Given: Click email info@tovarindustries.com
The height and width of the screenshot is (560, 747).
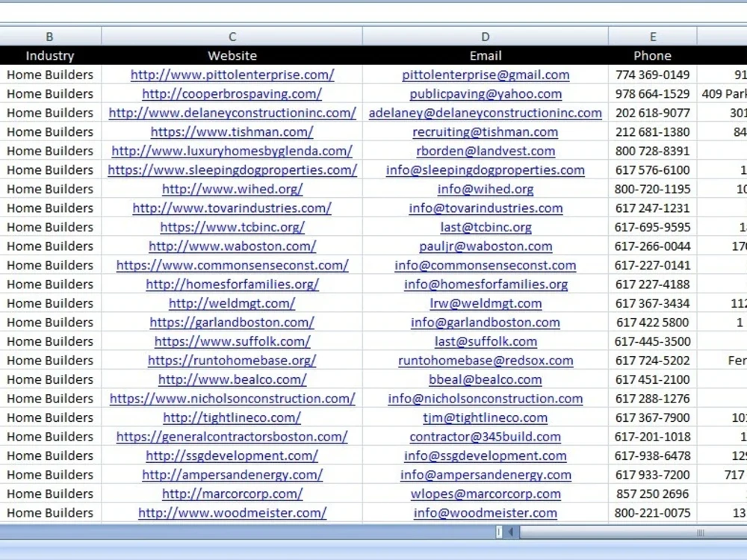Looking at the screenshot, I should pyautogui.click(x=486, y=208).
